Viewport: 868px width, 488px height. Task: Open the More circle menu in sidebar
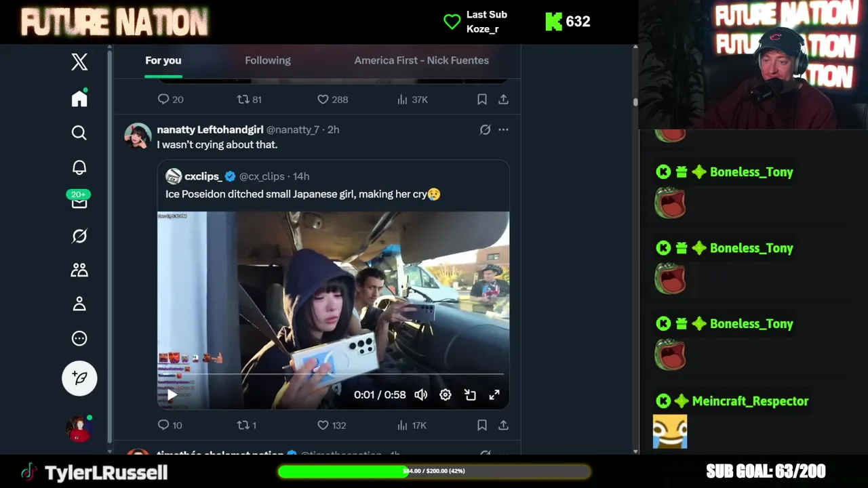point(79,338)
